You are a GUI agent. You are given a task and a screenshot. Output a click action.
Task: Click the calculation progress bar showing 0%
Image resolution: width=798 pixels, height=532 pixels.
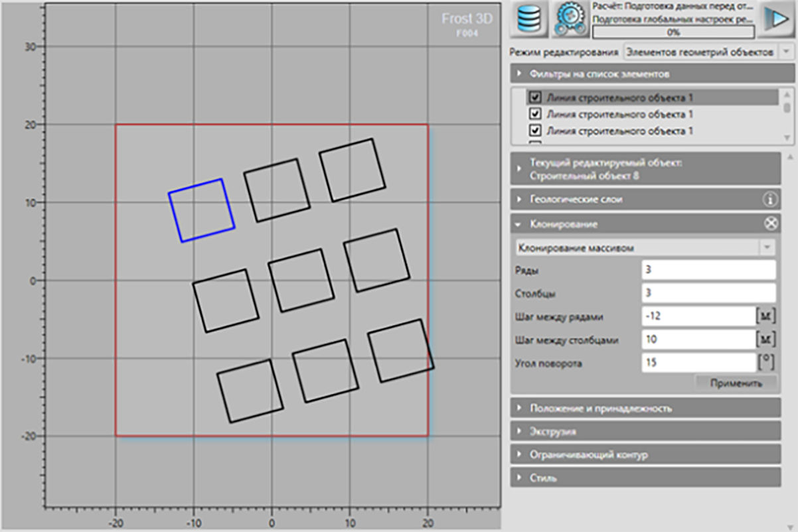click(x=673, y=31)
